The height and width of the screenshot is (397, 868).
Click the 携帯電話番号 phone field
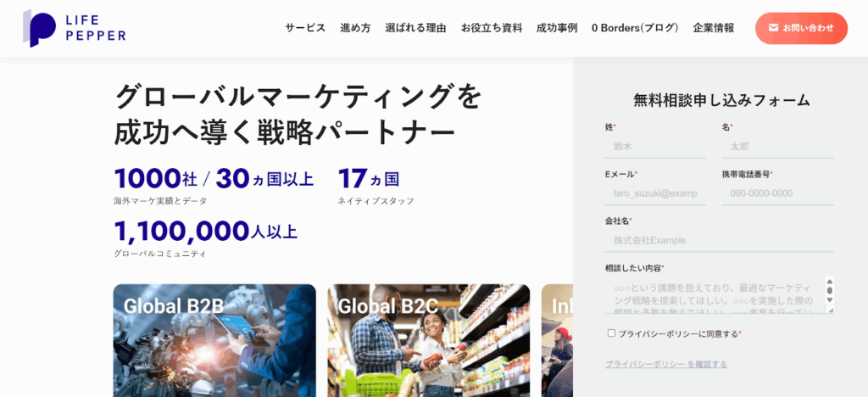click(x=777, y=193)
